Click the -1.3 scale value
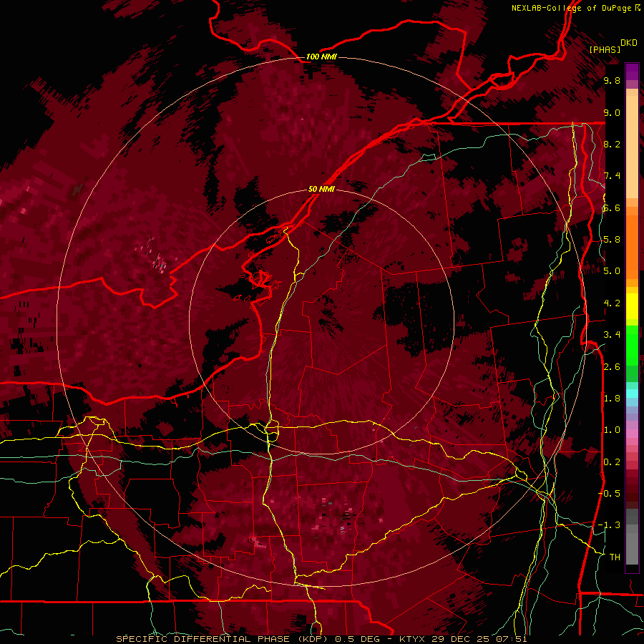 [609, 525]
